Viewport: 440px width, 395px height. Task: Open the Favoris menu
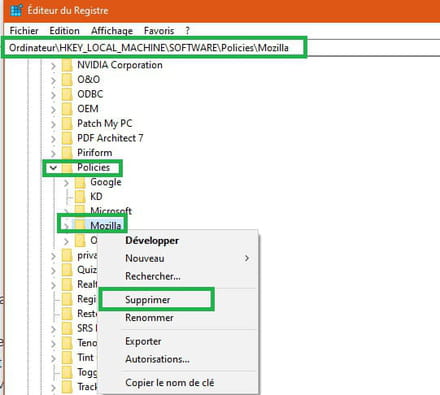pos(159,31)
